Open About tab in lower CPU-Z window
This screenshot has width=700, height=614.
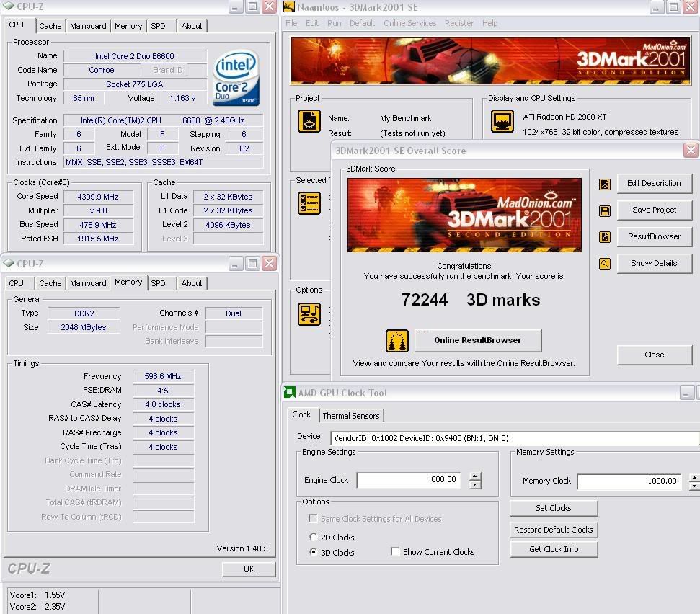[x=192, y=283]
